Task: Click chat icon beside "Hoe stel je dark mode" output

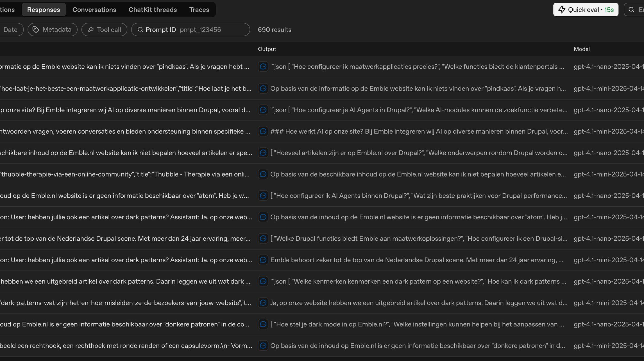Action: [x=263, y=324]
